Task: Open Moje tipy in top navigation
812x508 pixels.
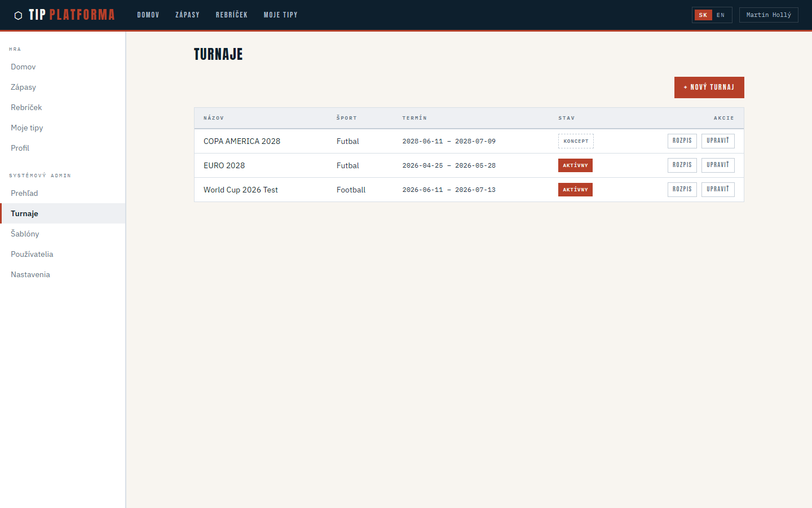Action: [280, 15]
